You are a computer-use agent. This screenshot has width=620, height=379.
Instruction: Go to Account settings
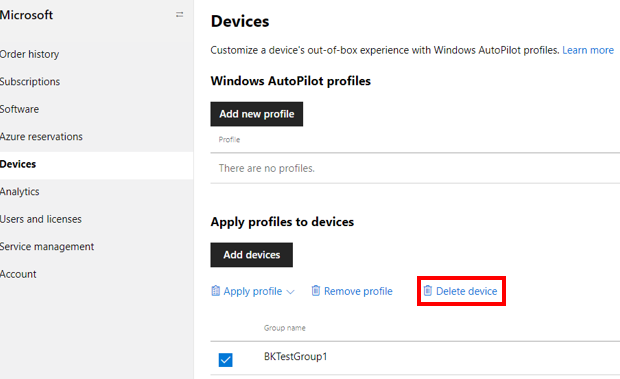click(x=18, y=274)
